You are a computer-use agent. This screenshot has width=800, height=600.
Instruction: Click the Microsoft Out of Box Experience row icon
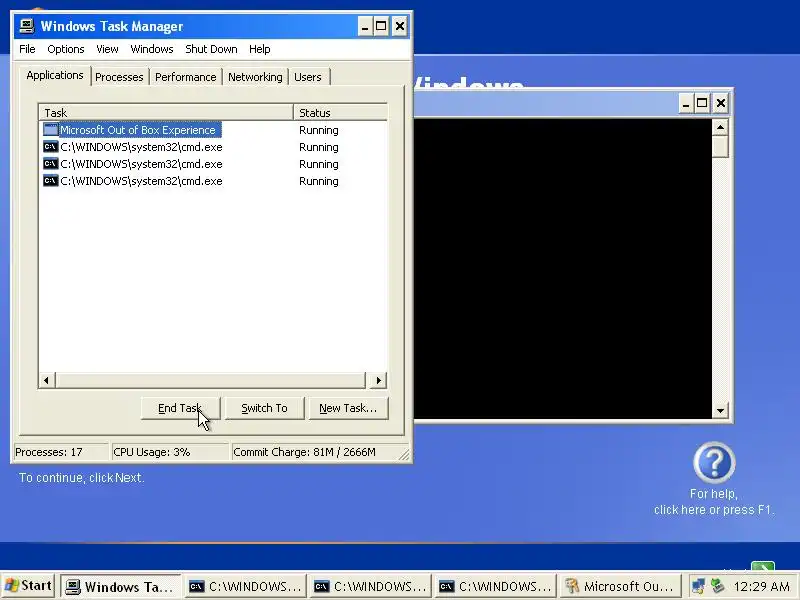[x=51, y=130]
